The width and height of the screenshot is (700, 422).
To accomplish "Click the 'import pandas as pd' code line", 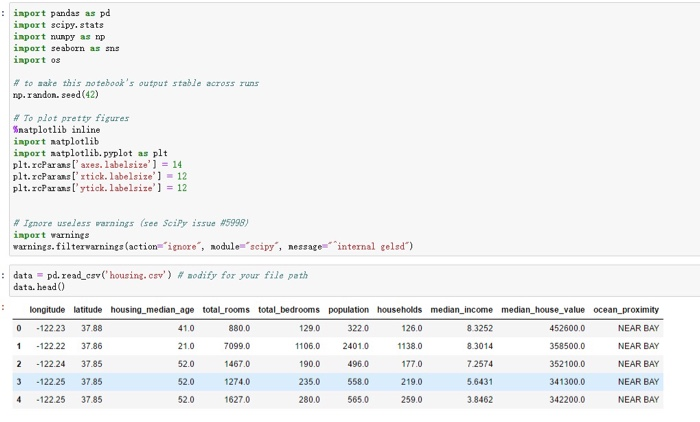I will [x=62, y=13].
